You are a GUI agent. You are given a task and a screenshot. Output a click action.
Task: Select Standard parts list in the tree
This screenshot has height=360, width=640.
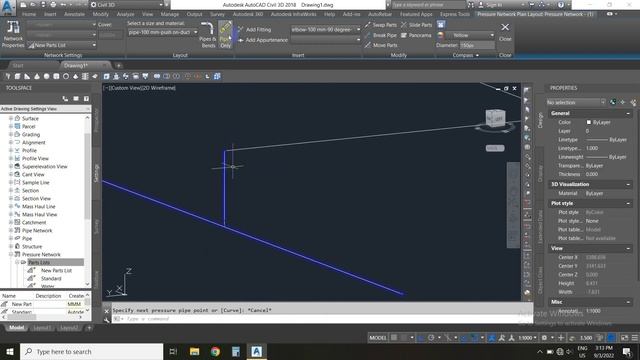pyautogui.click(x=51, y=278)
